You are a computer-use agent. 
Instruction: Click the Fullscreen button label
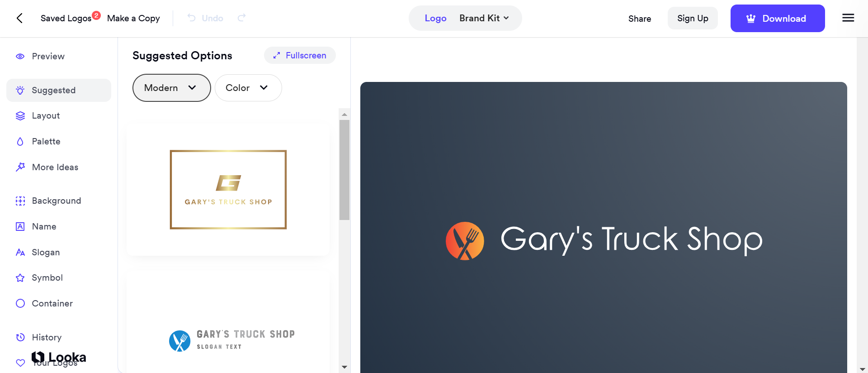[x=306, y=55]
